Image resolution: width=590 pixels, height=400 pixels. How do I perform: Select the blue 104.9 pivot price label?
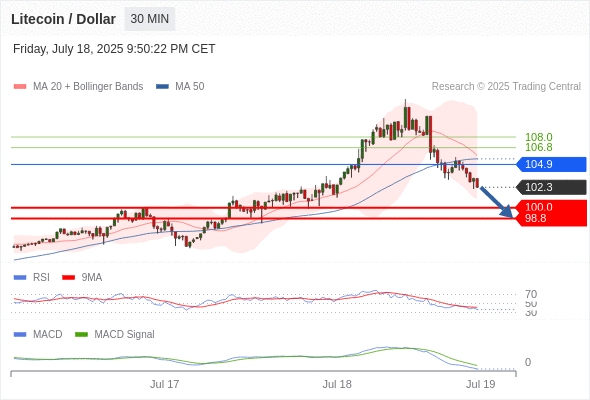(x=552, y=164)
